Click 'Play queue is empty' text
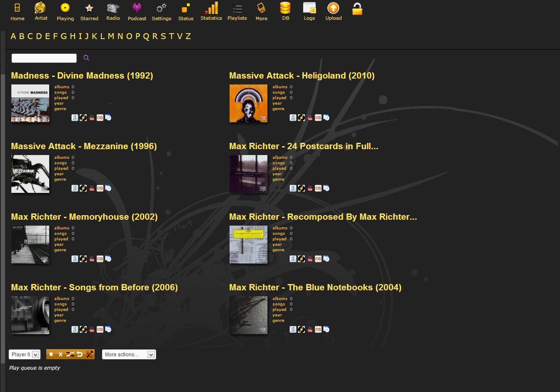The height and width of the screenshot is (392, 560). [35, 368]
